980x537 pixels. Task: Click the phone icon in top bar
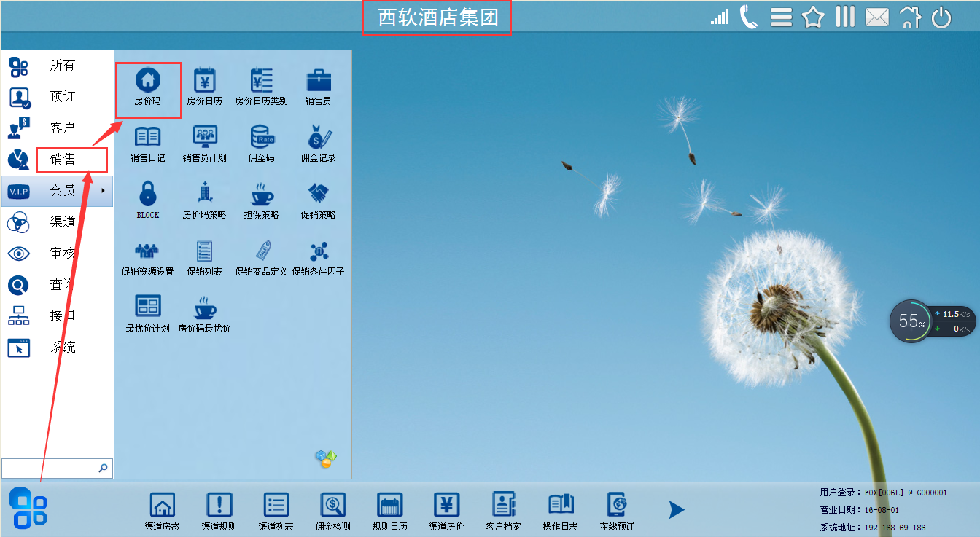click(749, 17)
